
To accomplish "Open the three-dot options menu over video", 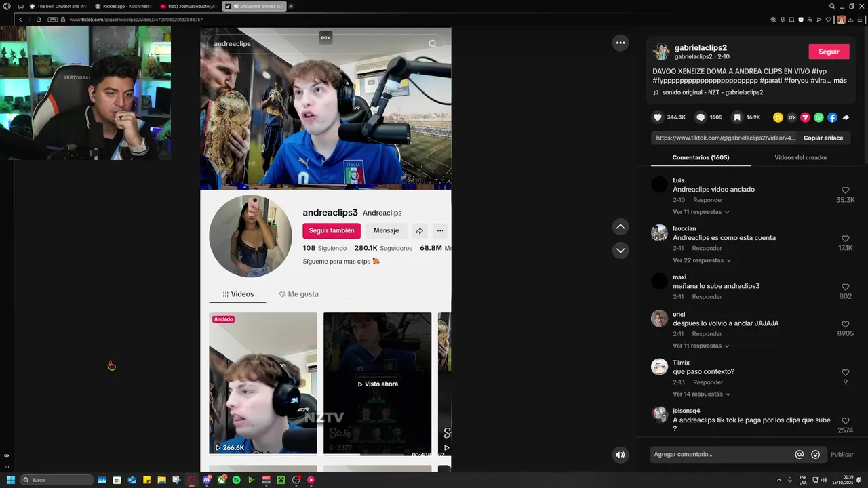I will (x=620, y=43).
